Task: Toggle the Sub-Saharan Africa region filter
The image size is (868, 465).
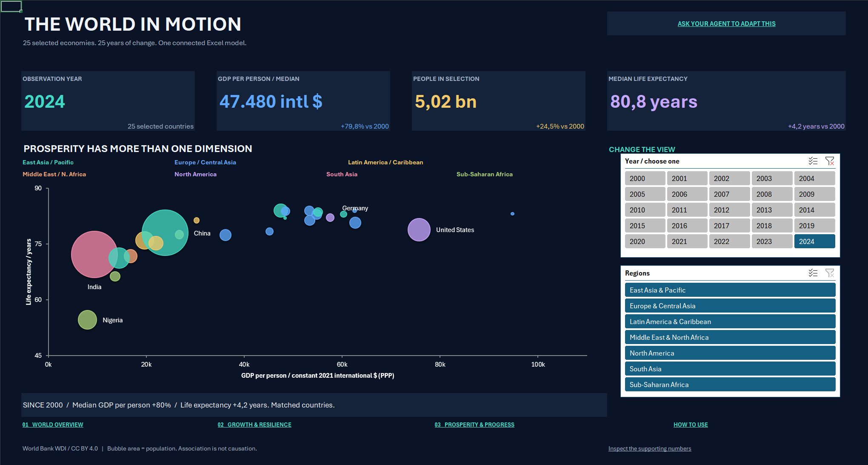Action: pos(730,385)
